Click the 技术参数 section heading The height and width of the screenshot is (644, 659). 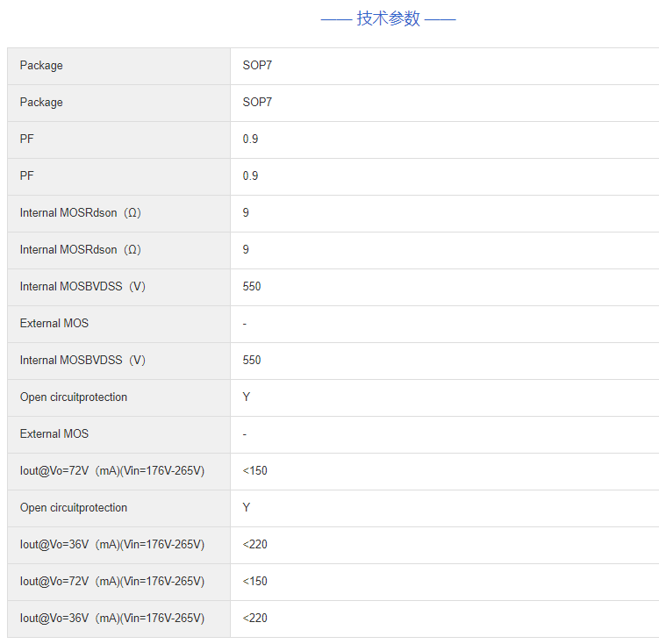(x=388, y=18)
